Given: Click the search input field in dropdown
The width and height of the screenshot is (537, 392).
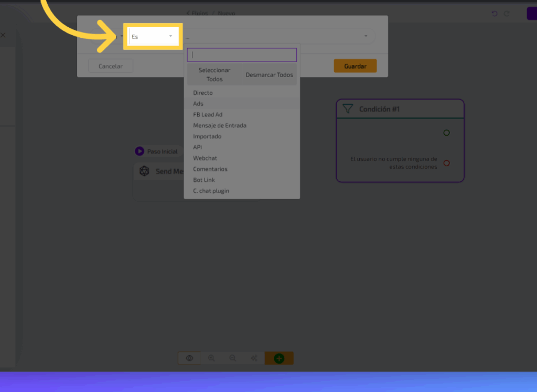Looking at the screenshot, I should point(242,55).
